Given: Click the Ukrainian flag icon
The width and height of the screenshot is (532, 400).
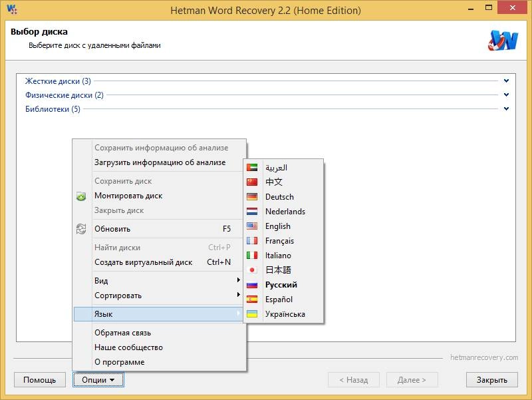Looking at the screenshot, I should point(252,313).
